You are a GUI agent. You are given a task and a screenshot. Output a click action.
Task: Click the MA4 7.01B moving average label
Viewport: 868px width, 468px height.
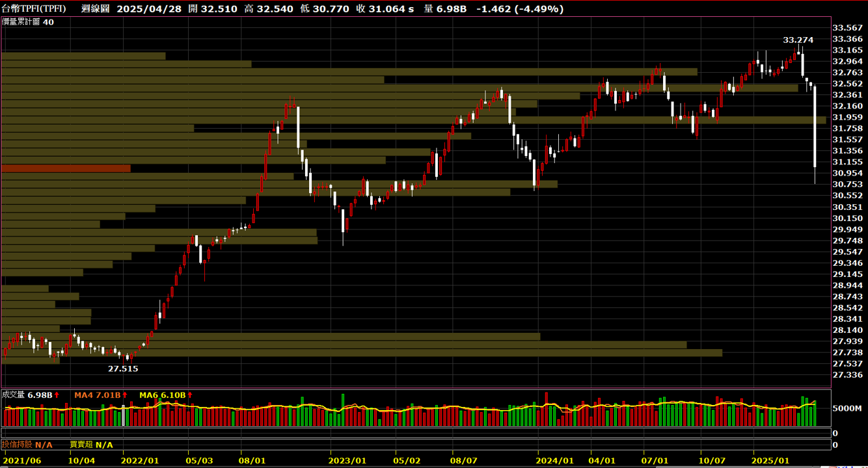tap(101, 395)
